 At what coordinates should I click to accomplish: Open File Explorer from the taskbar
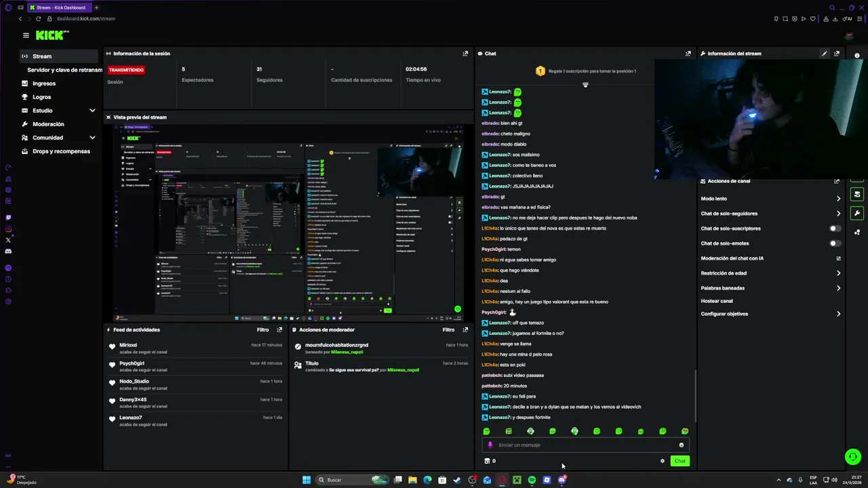(x=412, y=480)
